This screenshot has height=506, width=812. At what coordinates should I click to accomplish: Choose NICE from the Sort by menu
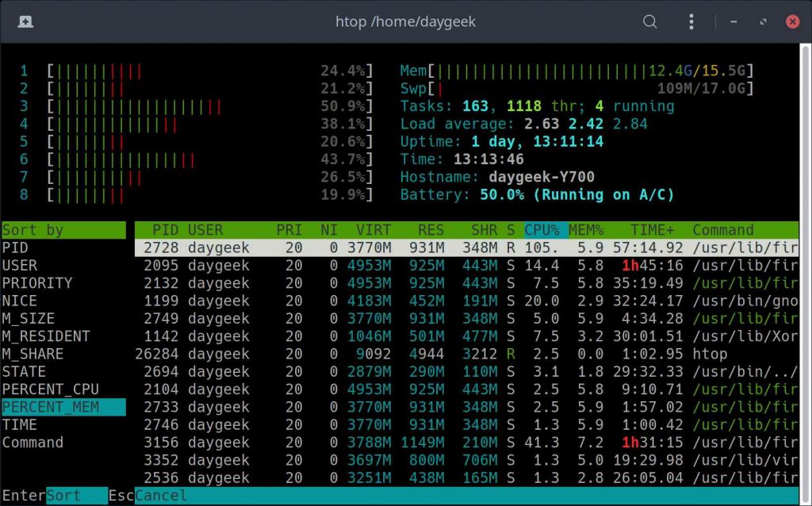[24, 301]
